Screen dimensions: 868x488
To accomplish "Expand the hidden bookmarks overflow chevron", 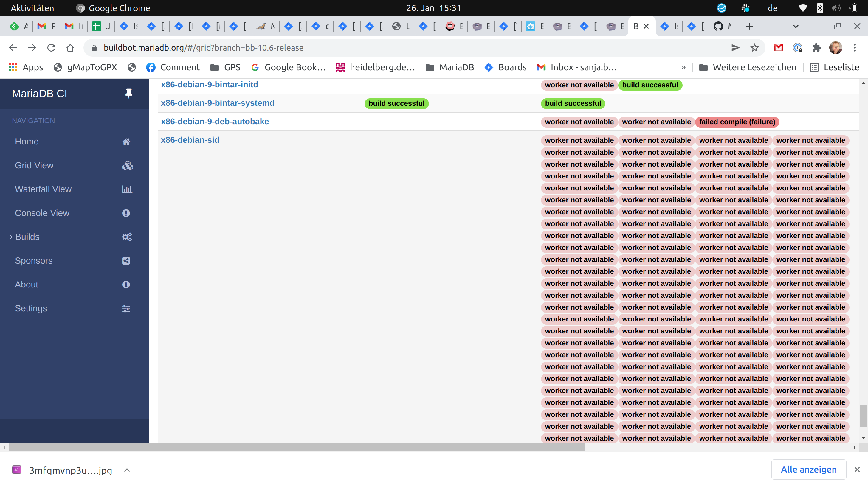I will (683, 67).
